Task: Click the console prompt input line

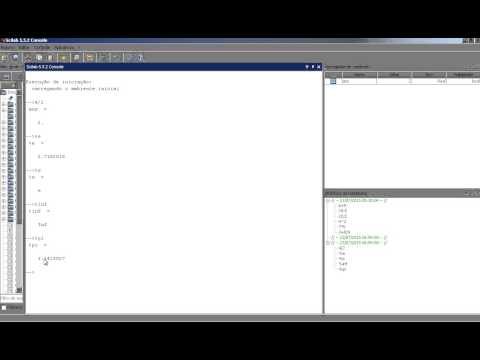Action: tap(173, 272)
